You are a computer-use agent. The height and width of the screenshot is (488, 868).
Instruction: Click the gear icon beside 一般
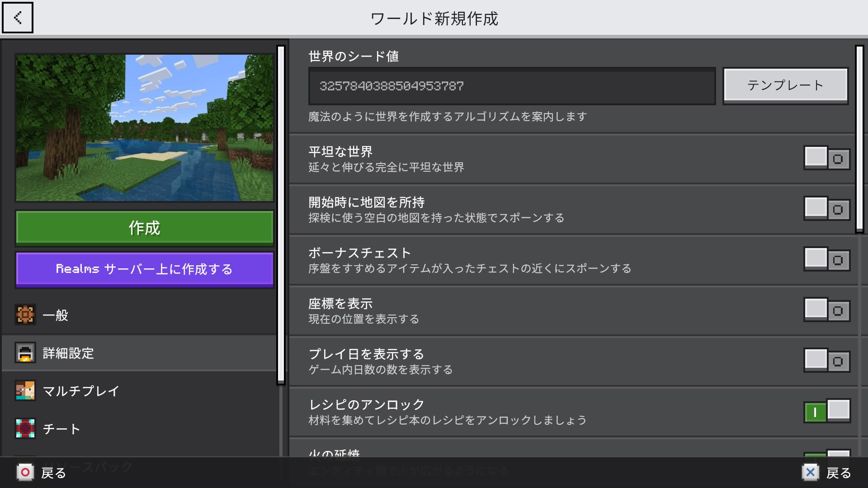click(x=25, y=314)
